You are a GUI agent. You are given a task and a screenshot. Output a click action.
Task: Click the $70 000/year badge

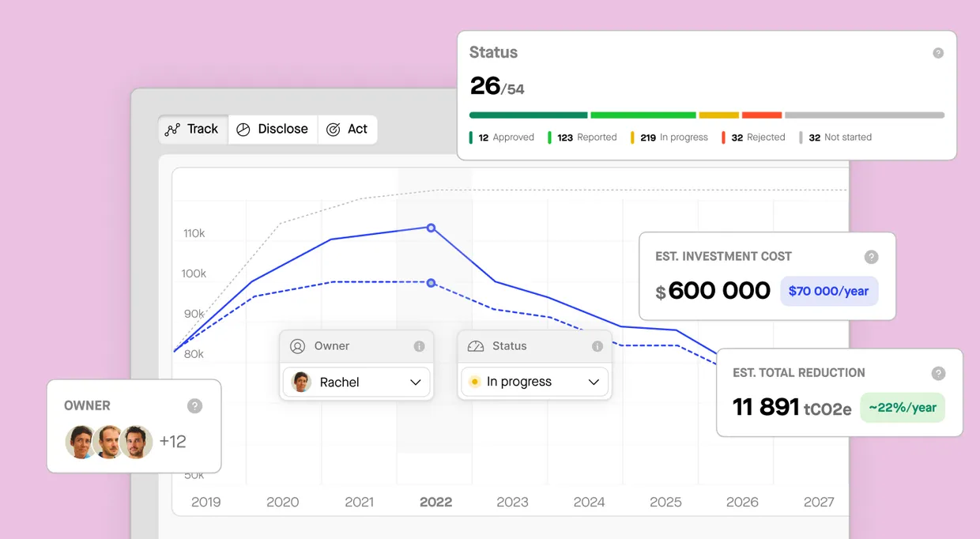click(828, 291)
